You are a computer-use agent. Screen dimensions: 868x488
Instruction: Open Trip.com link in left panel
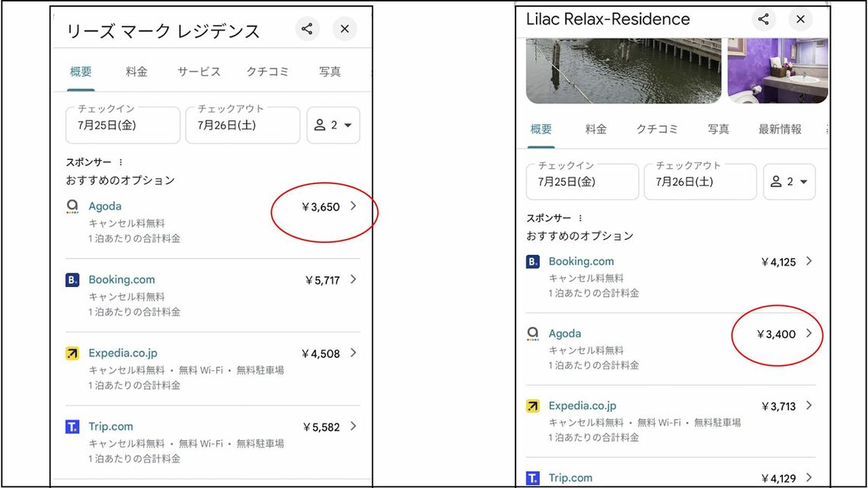click(110, 426)
